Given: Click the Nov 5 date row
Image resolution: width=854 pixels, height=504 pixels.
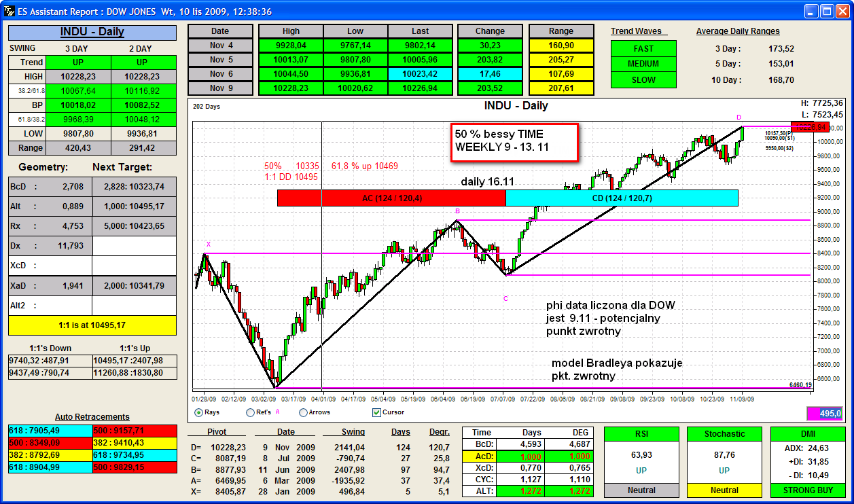Looking at the screenshot, I should tap(220, 60).
